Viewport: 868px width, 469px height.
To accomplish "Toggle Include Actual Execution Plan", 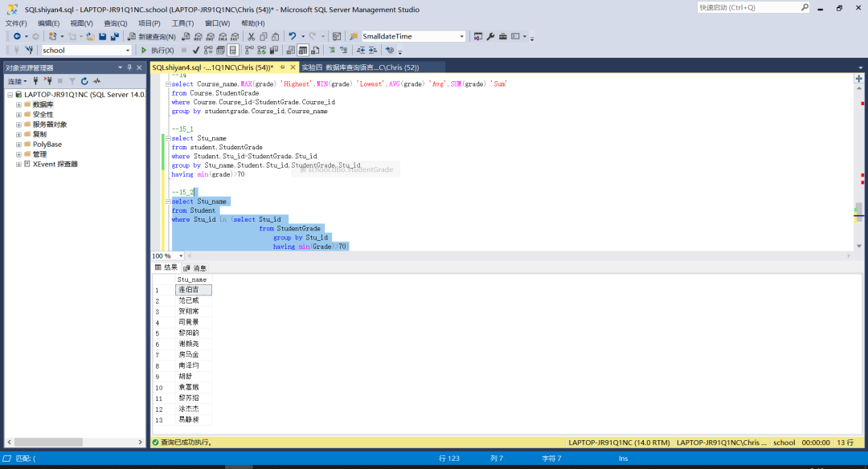I will [249, 51].
